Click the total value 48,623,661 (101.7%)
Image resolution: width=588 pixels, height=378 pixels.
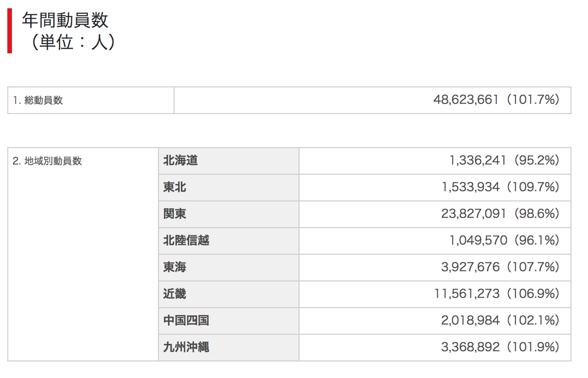496,100
